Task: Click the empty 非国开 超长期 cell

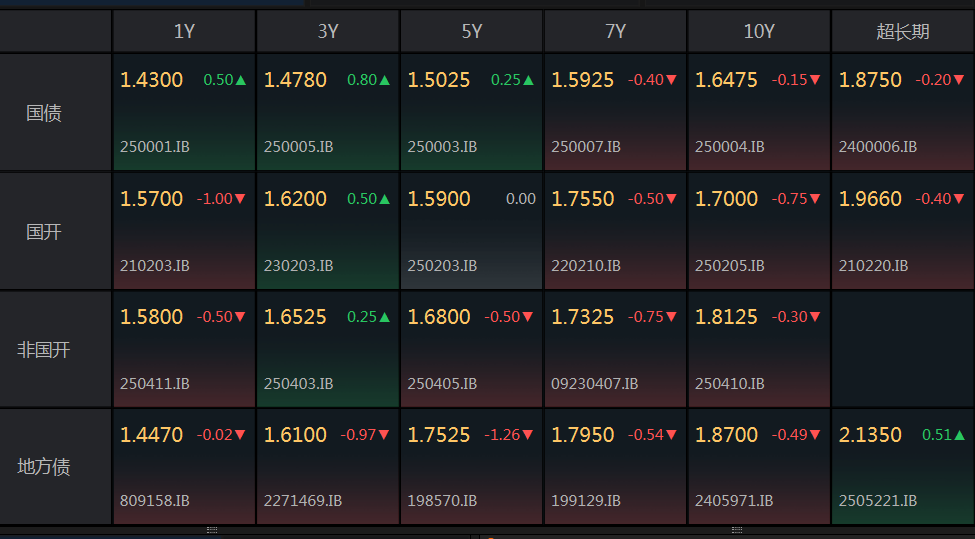Action: [x=902, y=349]
